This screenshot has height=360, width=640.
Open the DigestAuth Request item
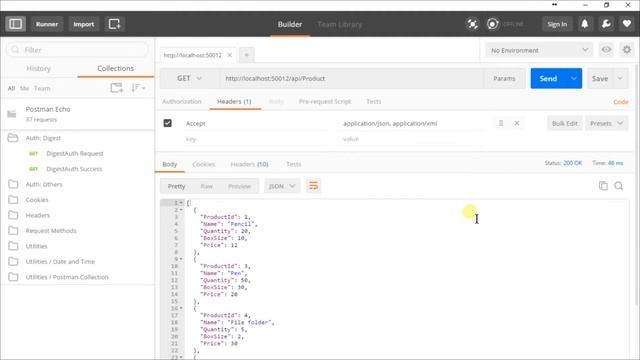pos(75,153)
